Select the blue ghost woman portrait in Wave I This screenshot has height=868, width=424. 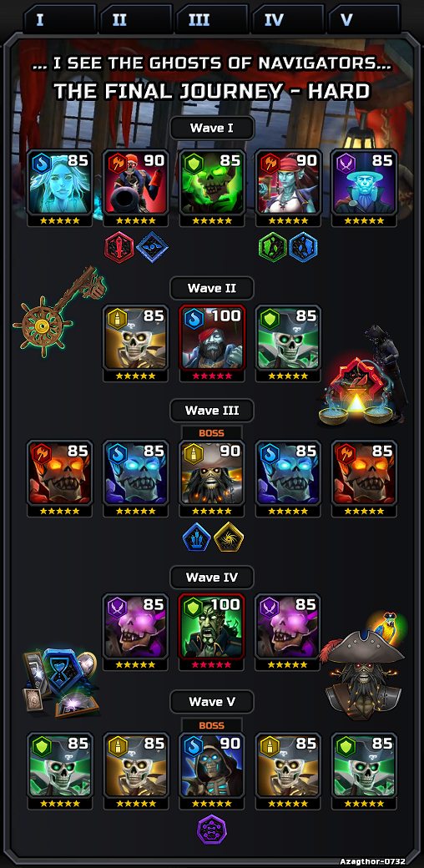(x=60, y=189)
